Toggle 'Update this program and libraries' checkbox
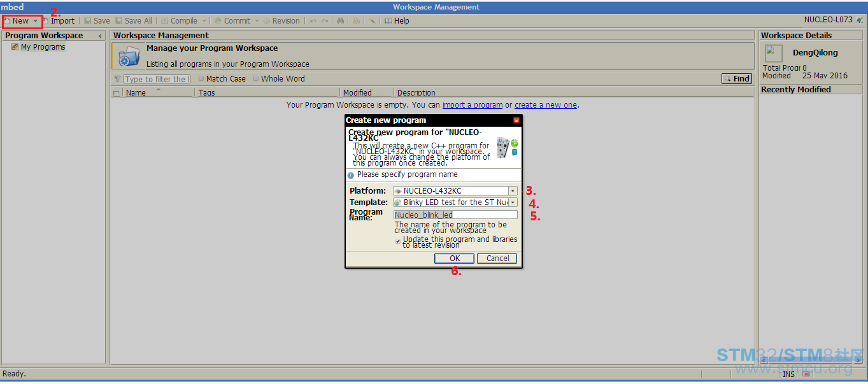 [398, 241]
